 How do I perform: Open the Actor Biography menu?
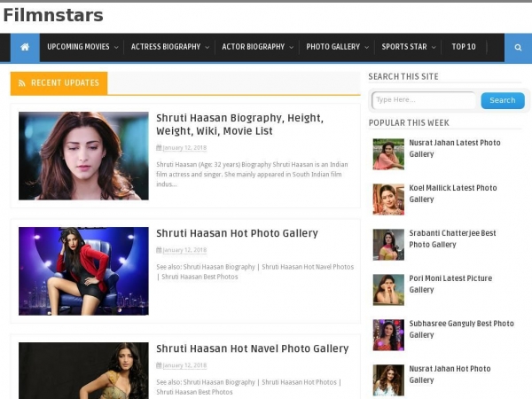[253, 47]
